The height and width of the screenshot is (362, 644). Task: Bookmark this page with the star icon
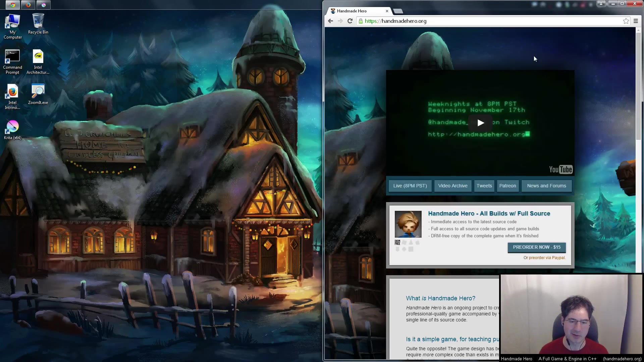tap(626, 21)
